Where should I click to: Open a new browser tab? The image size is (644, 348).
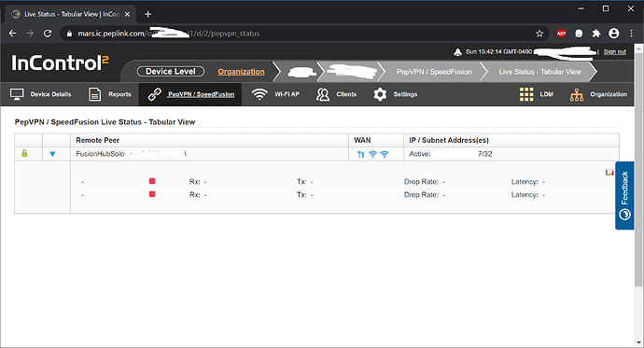(x=147, y=14)
